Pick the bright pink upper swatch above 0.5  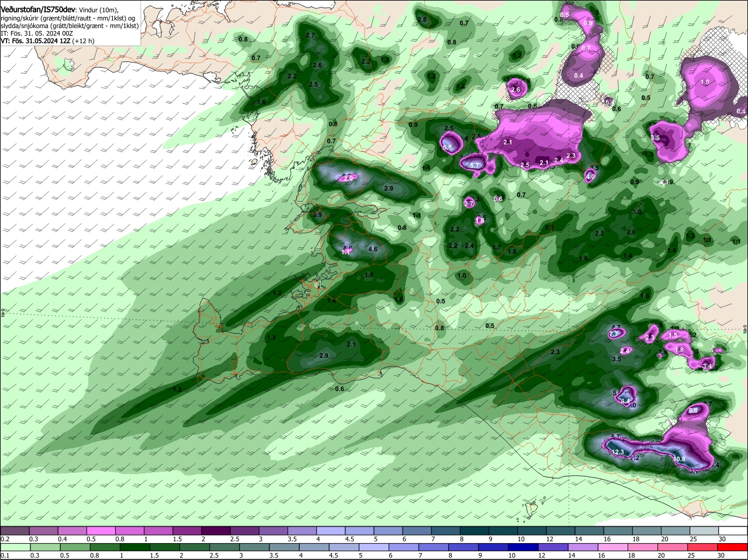click(x=101, y=530)
